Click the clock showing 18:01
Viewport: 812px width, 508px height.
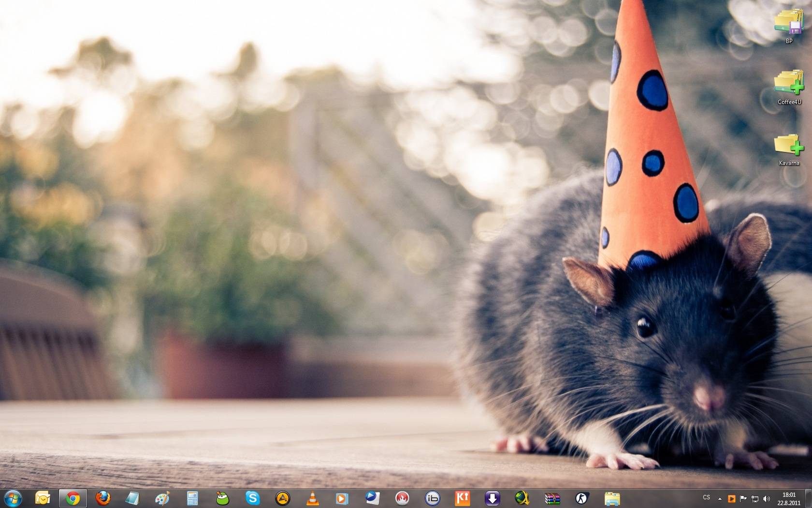789,498
